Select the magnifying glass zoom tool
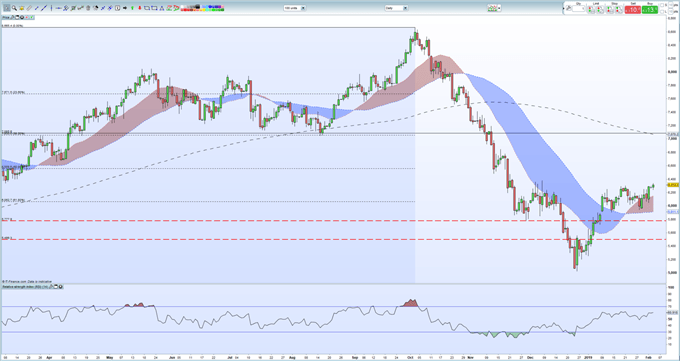Viewport: 680px width, 361px height. [14, 8]
